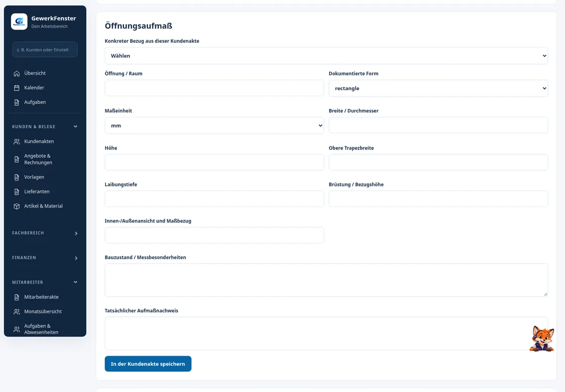This screenshot has width=565, height=392.
Task: Open Mitarbeiterakte in the sidebar
Action: 45,297
